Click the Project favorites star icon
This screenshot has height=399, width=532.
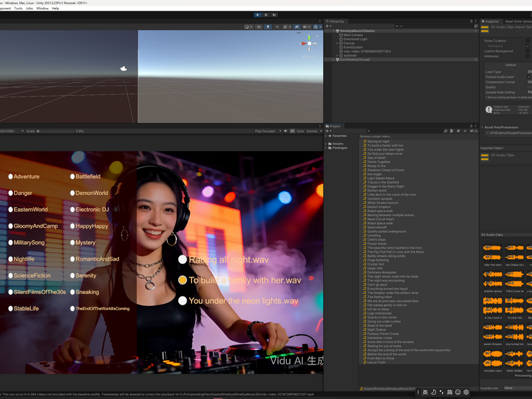(465, 131)
